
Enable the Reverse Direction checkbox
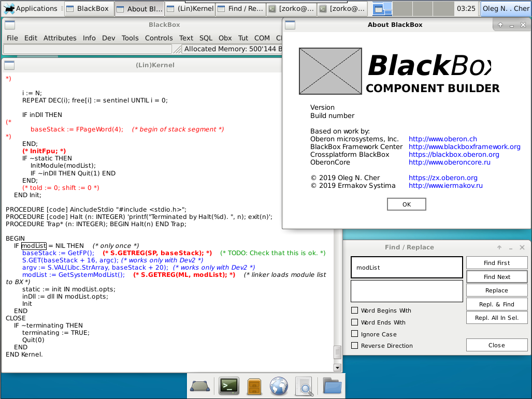(x=354, y=346)
